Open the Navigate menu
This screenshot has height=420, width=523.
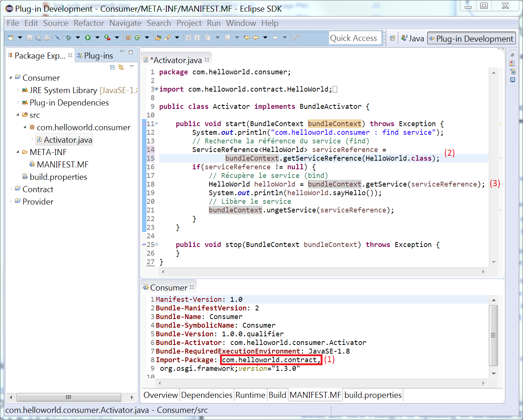[x=125, y=23]
